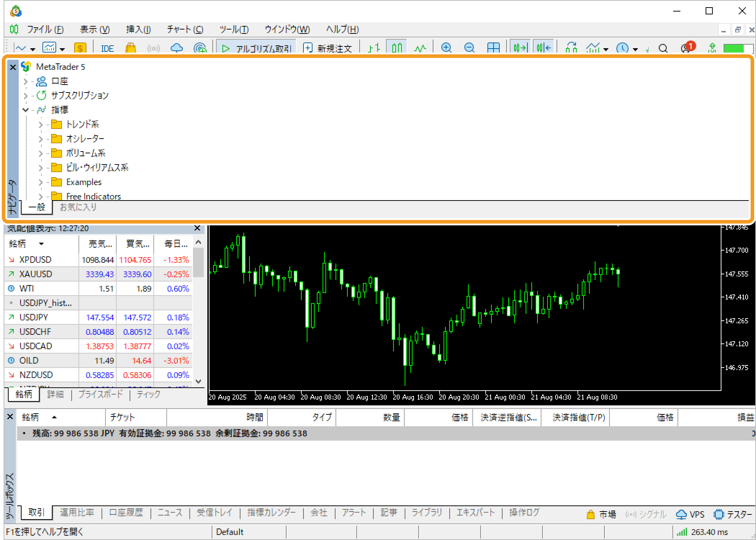Select USDJPY in the Market Watch
The width and height of the screenshot is (756, 540).
point(34,317)
